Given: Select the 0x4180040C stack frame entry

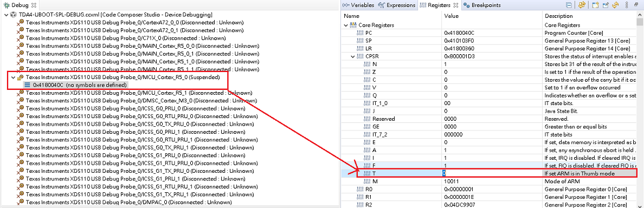Looking at the screenshot, I should (x=76, y=85).
